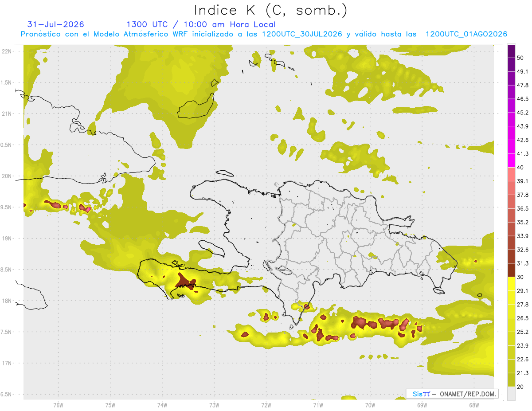Screen dimensions: 532x411
Task: Click the '1.5N' latitude label
Action: pyautogui.click(x=7, y=83)
